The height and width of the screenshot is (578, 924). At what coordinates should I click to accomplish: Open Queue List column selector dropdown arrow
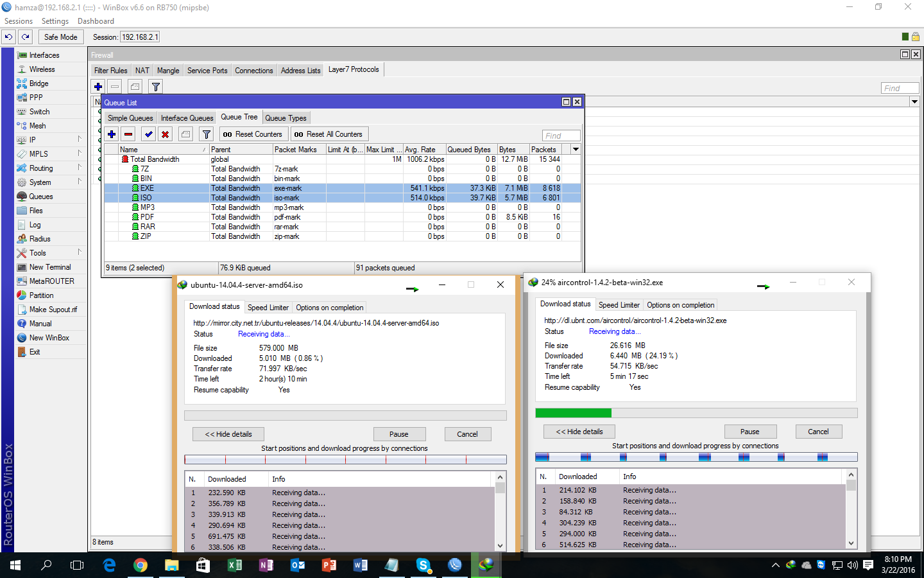(576, 150)
